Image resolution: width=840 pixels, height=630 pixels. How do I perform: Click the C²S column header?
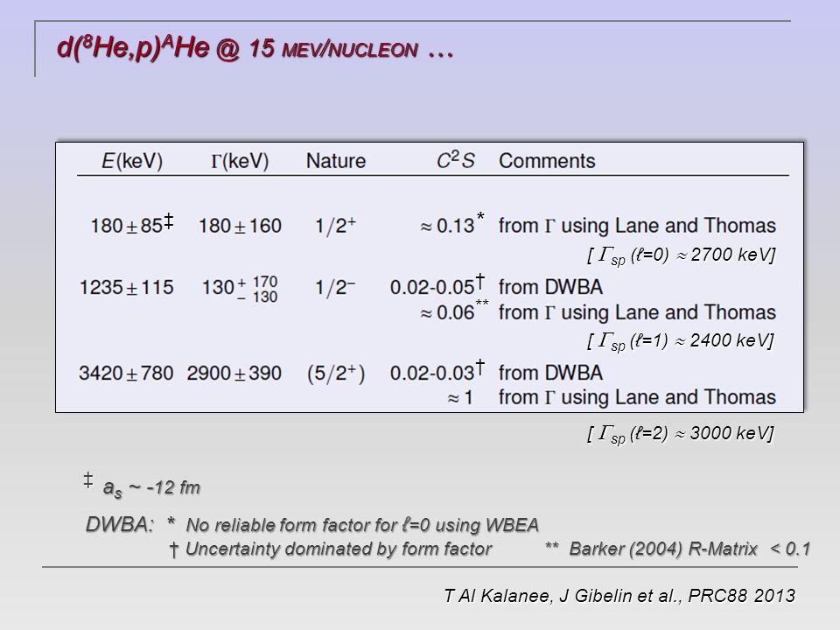pos(455,160)
